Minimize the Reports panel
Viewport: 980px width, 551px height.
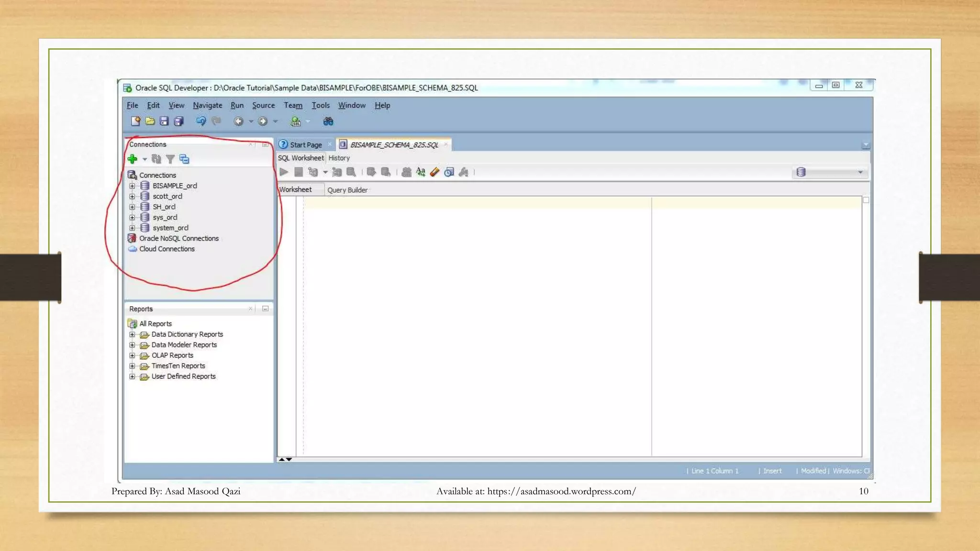265,309
